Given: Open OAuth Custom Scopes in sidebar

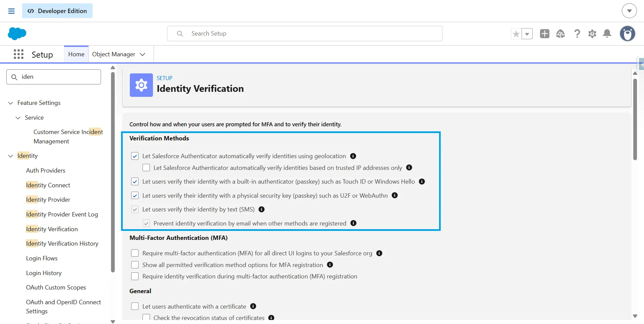Looking at the screenshot, I should (x=56, y=287).
